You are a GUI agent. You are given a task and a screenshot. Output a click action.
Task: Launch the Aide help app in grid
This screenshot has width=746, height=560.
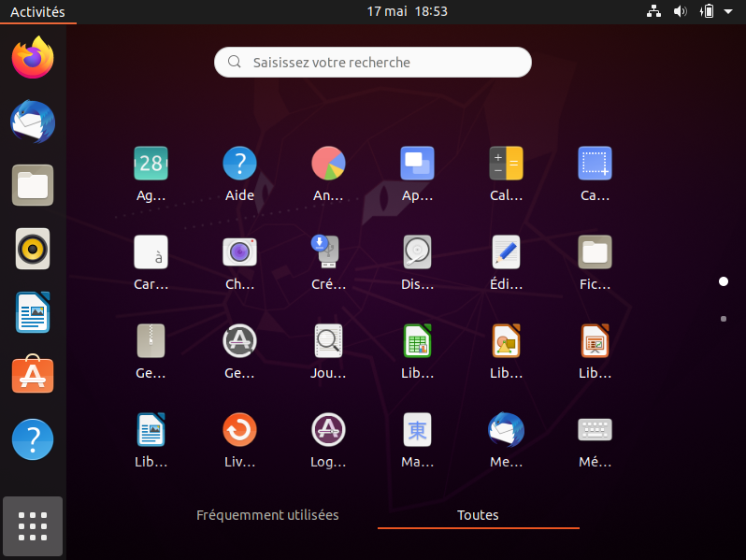click(239, 164)
